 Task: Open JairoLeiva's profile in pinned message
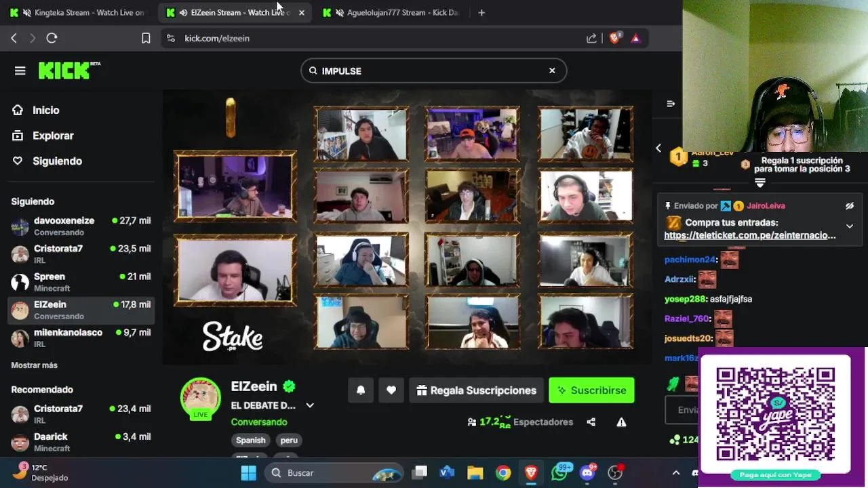766,205
